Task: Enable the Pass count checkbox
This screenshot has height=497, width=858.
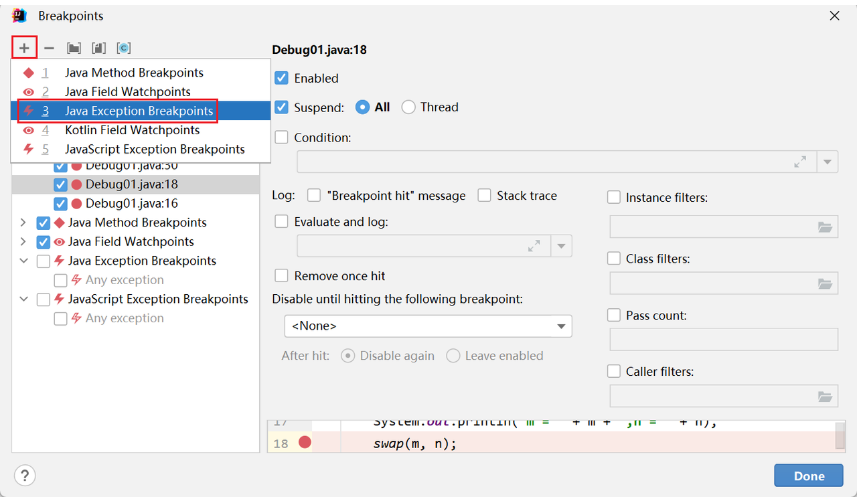Action: tap(614, 315)
